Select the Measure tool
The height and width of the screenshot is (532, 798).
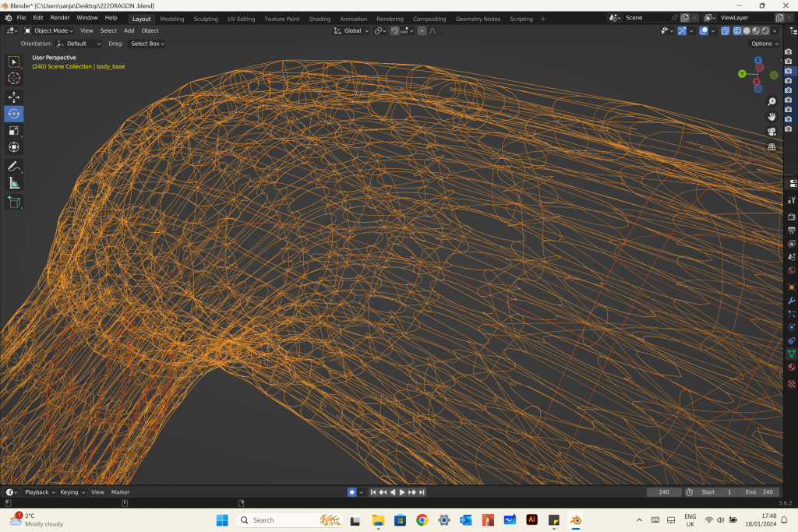(14, 183)
